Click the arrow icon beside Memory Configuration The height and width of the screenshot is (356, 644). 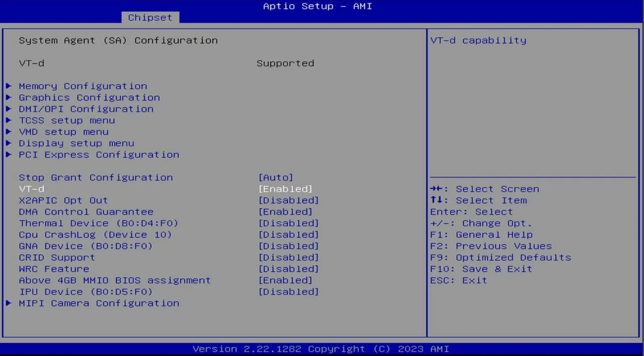point(8,86)
